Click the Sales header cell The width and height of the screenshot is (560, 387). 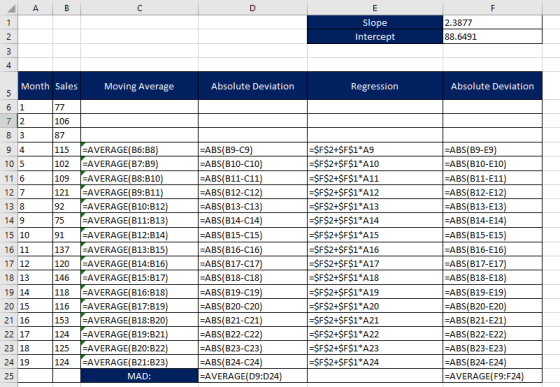point(67,86)
